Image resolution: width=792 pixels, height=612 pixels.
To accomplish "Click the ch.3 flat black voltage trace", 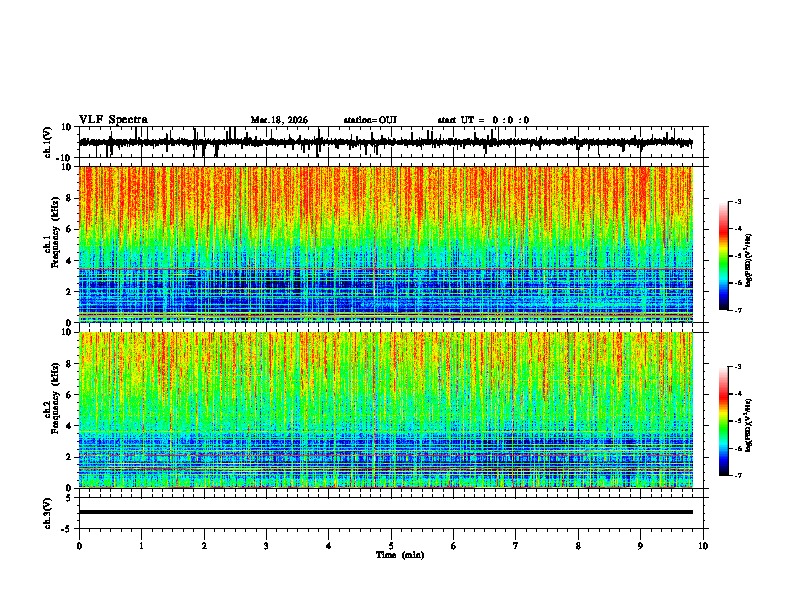I will (385, 512).
